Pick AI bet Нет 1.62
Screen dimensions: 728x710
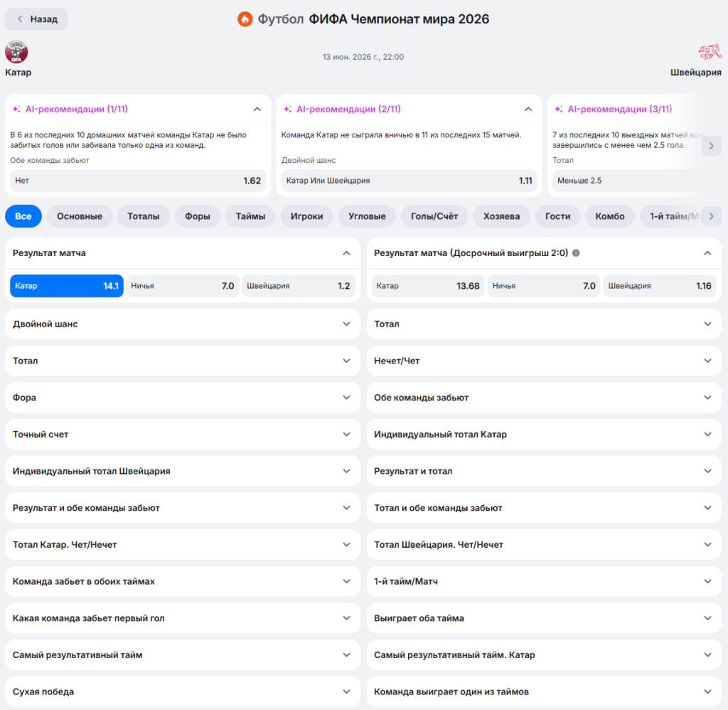coord(138,181)
